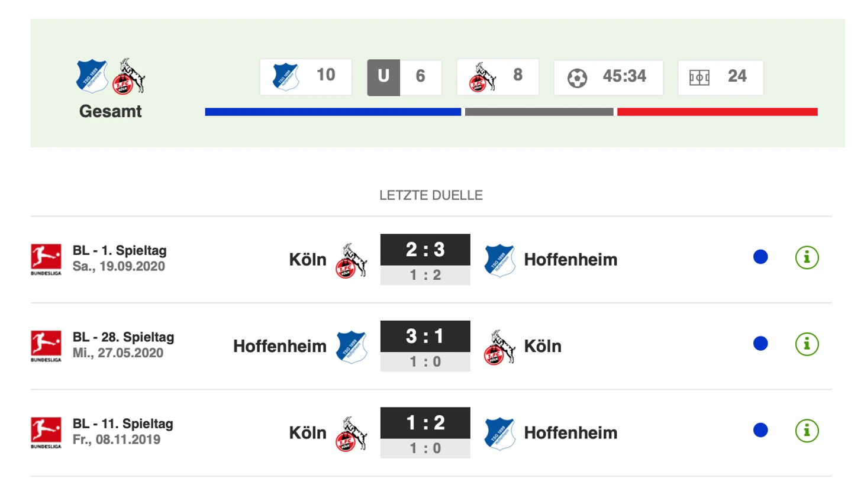Click the red Köln wins bar
This screenshot has width=864, height=504.
(x=717, y=112)
